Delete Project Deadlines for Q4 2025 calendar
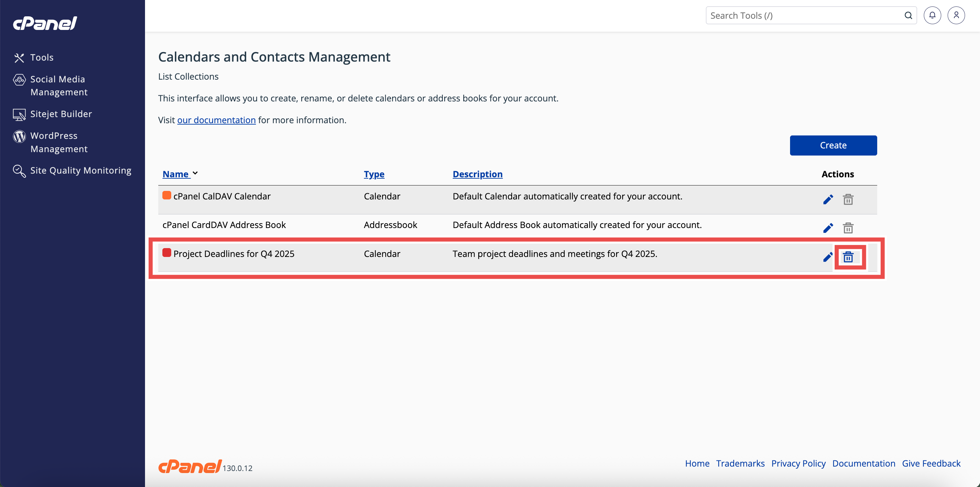The height and width of the screenshot is (487, 980). [x=848, y=257]
